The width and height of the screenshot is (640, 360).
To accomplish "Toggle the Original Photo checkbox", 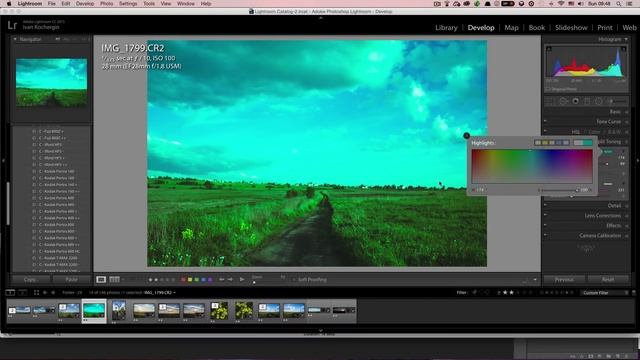I will tap(548, 89).
